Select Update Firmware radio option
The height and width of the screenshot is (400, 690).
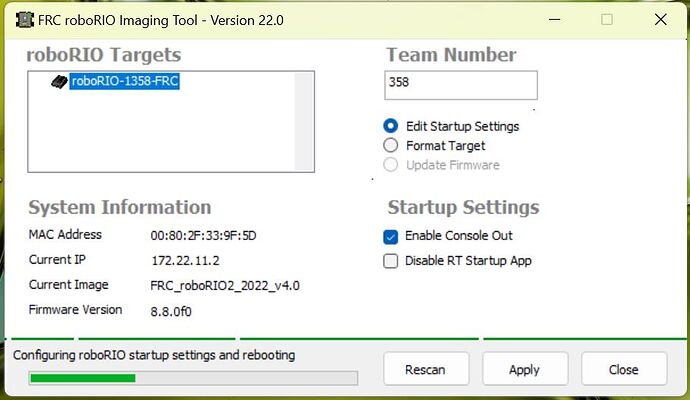point(391,165)
